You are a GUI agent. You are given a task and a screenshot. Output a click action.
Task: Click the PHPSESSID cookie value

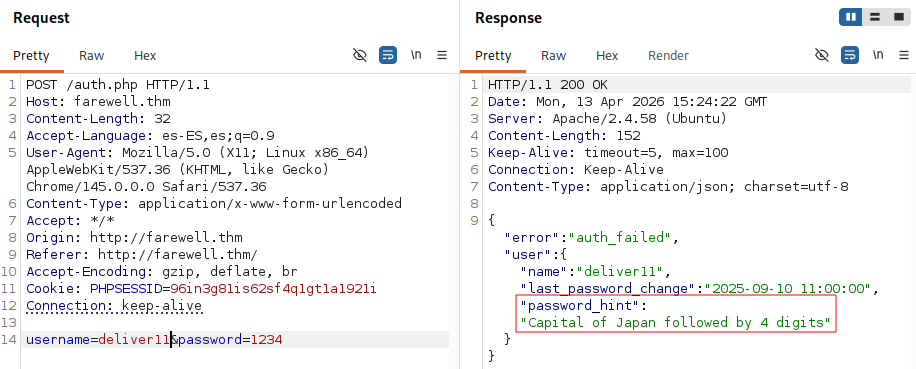pos(273,289)
